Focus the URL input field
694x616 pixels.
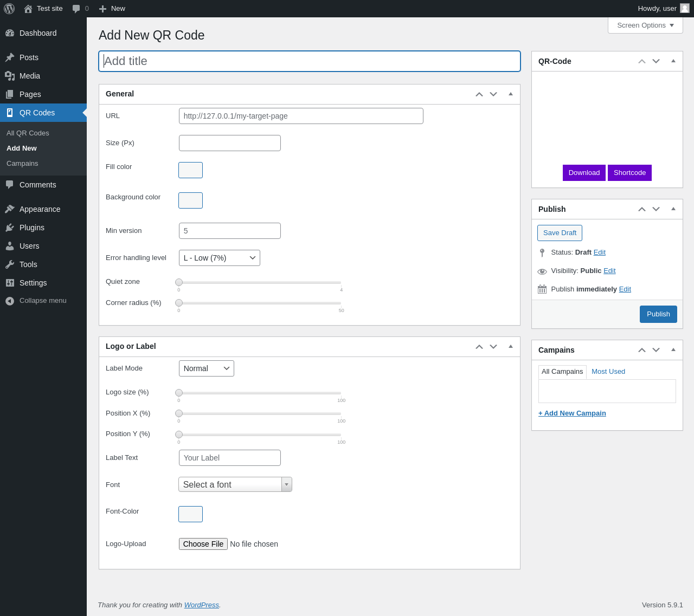pyautogui.click(x=301, y=116)
